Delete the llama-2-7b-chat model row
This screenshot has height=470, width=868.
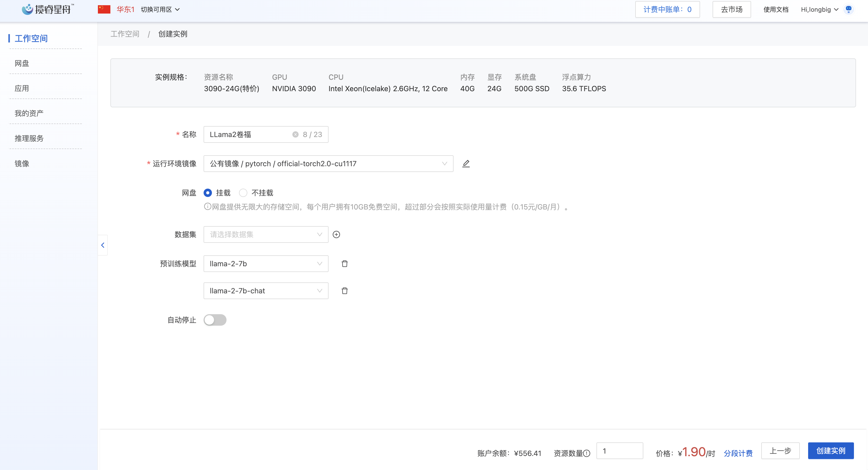[344, 291]
